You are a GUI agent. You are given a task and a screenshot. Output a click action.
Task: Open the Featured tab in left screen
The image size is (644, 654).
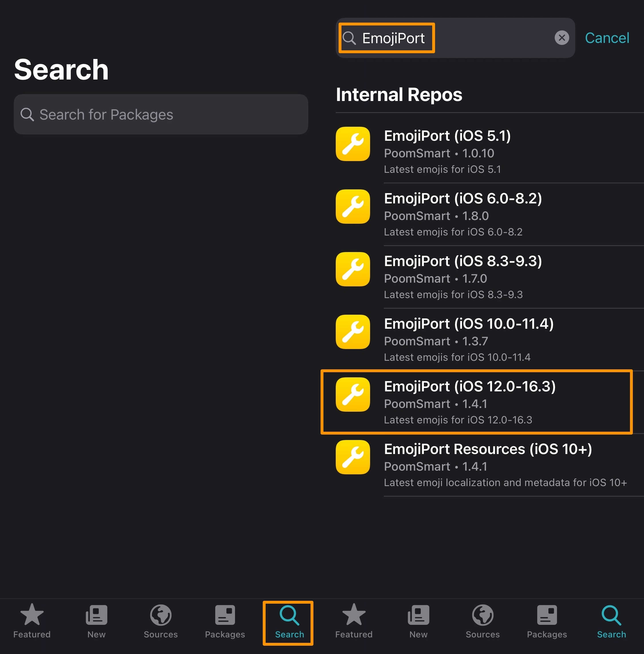coord(32,622)
